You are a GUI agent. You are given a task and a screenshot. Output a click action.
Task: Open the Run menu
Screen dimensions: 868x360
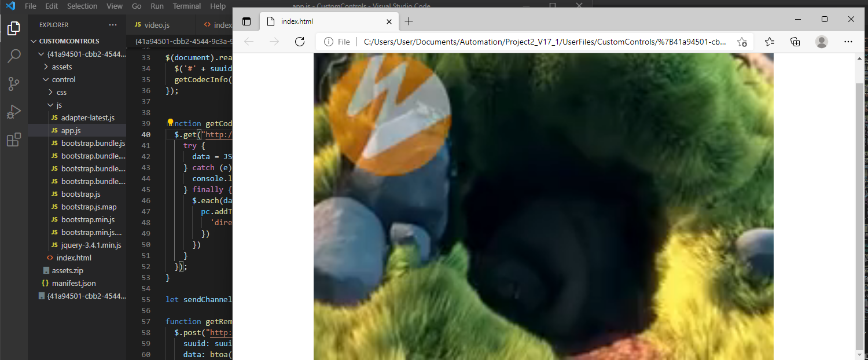coord(157,6)
